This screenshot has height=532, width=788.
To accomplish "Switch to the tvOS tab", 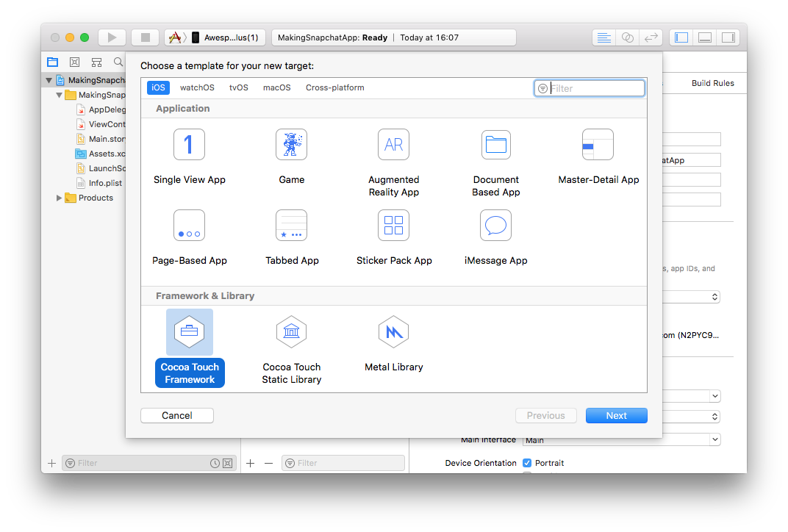I will pos(239,87).
